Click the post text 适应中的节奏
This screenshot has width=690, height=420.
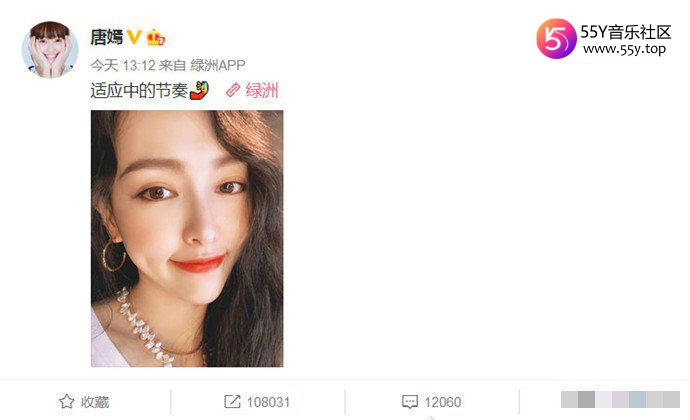[x=139, y=91]
